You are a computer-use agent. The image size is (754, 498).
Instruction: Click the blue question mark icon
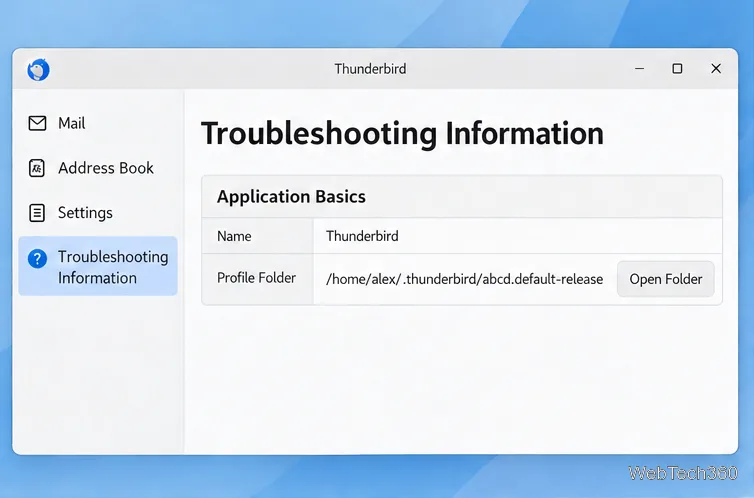point(38,259)
